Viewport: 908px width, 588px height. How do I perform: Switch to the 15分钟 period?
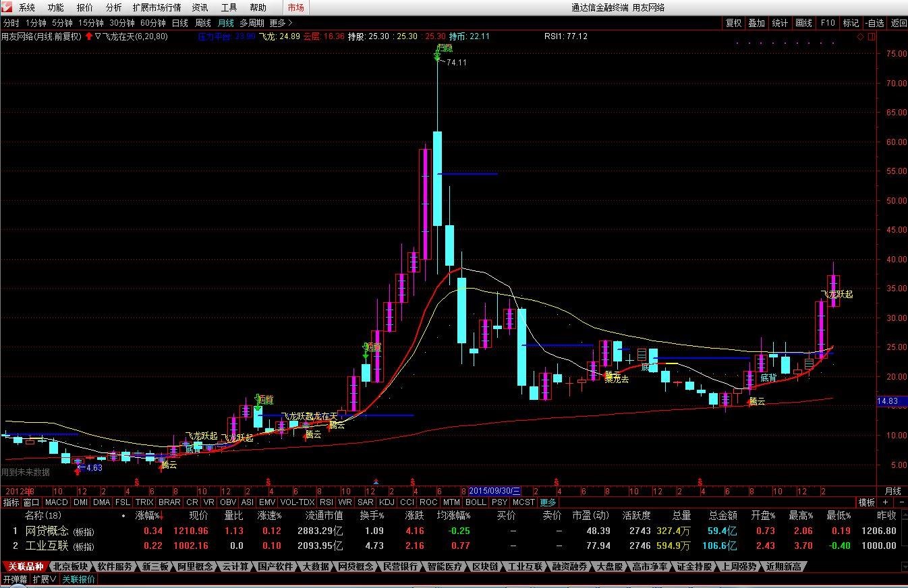click(x=91, y=23)
